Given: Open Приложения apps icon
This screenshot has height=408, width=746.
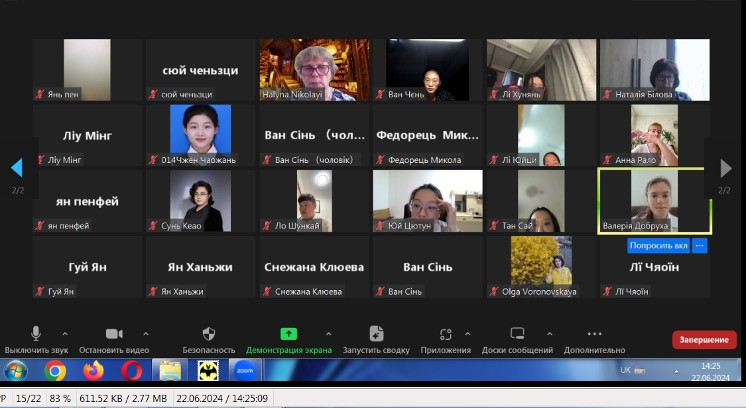Looking at the screenshot, I should point(445,334).
